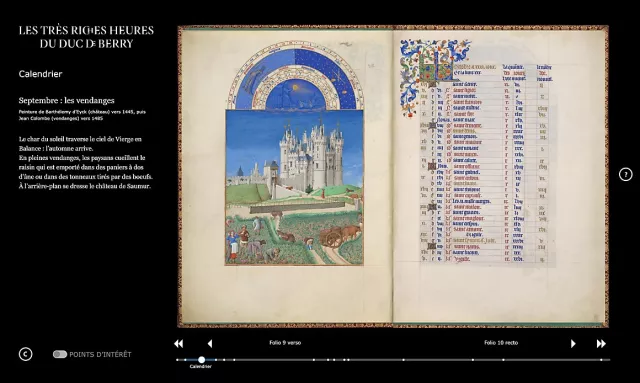640x383 pixels.
Task: Open the help question mark icon
Action: 625,174
